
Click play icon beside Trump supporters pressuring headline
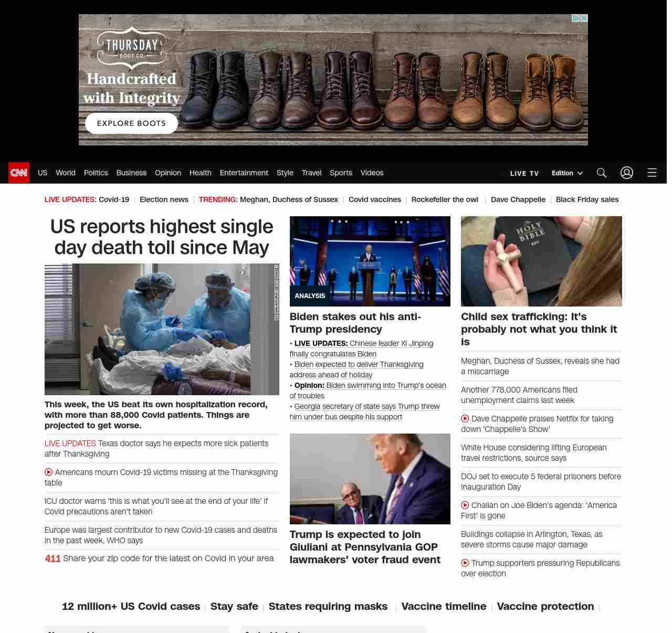pos(465,563)
